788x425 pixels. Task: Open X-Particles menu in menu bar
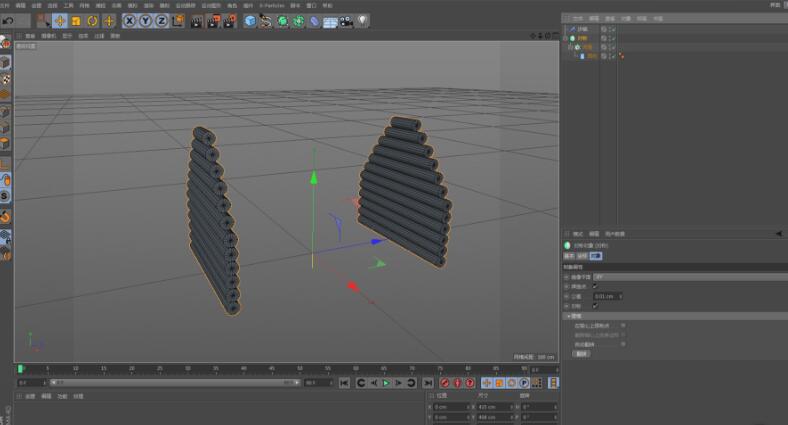(271, 5)
